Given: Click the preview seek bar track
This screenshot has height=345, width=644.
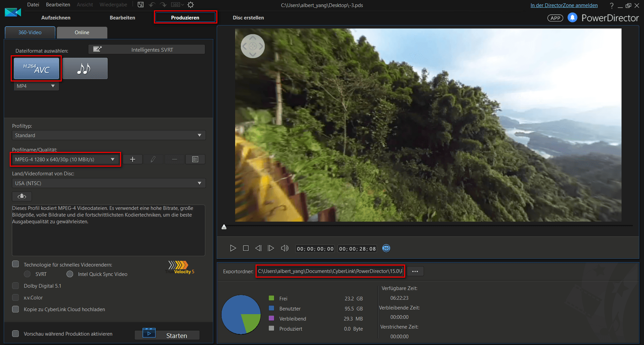Looking at the screenshot, I should pos(428,226).
